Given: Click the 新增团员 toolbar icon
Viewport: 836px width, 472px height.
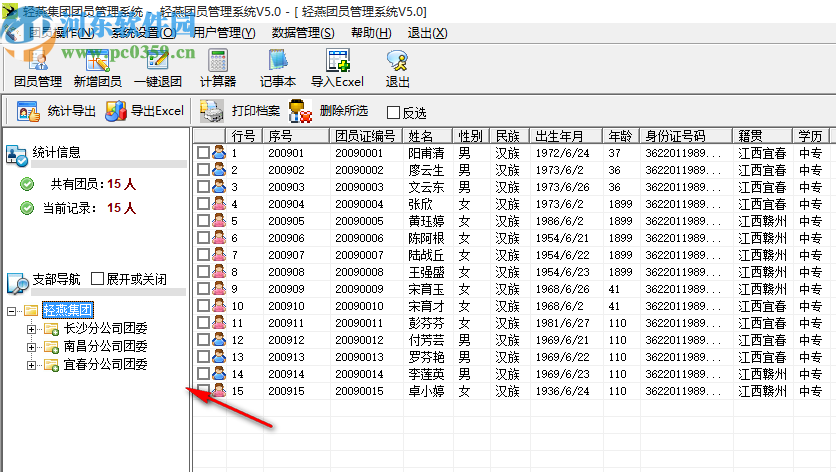Looking at the screenshot, I should point(98,61).
